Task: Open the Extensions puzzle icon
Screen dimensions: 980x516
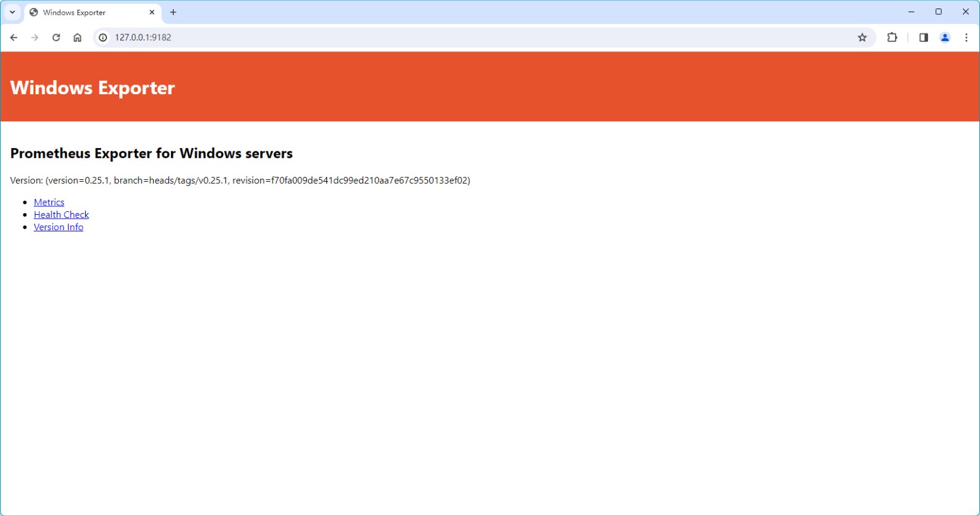Action: pos(892,37)
